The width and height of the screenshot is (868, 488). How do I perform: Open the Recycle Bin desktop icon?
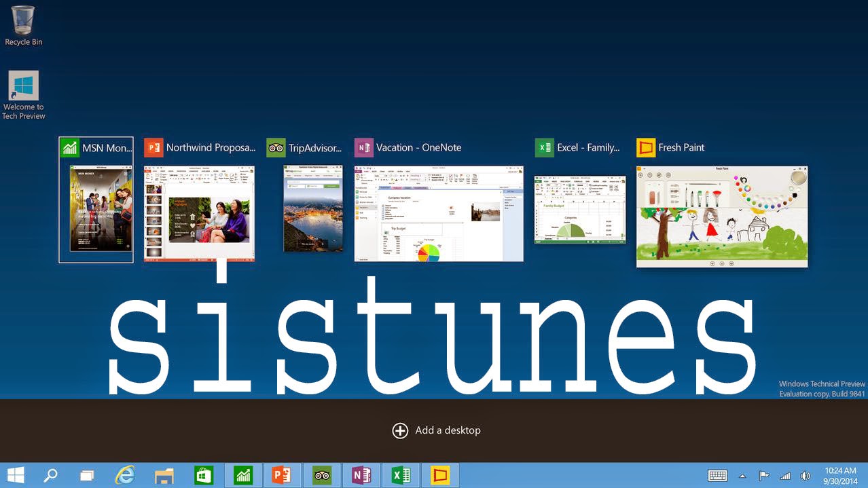click(23, 26)
